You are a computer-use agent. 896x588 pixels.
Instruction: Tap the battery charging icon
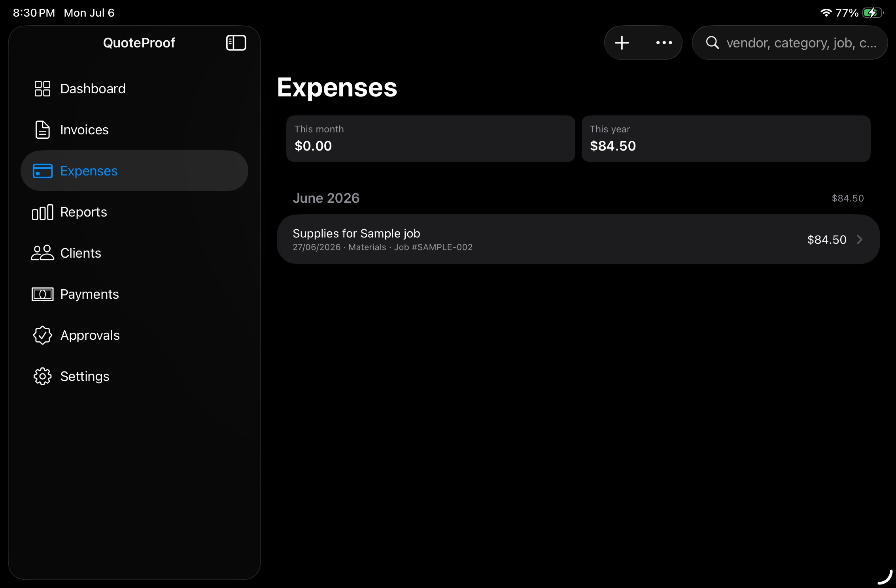[x=873, y=13]
